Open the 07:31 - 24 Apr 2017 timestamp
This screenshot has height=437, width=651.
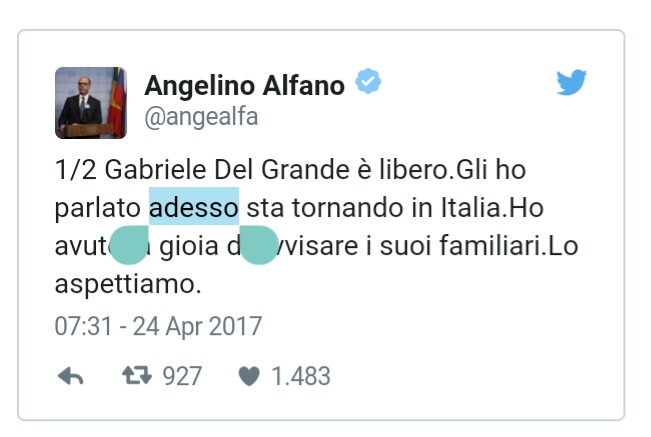click(x=158, y=326)
